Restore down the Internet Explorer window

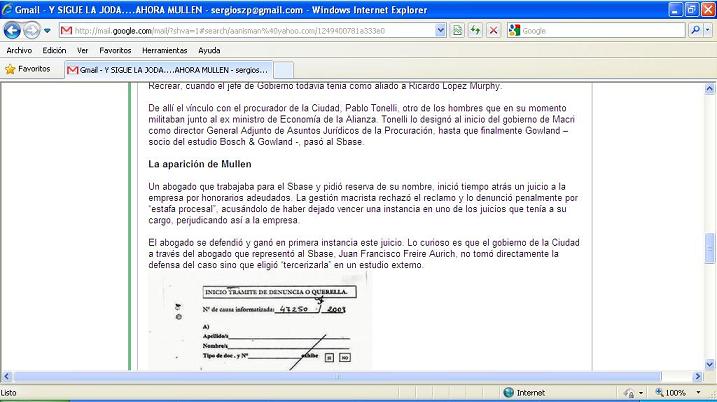pos(692,9)
